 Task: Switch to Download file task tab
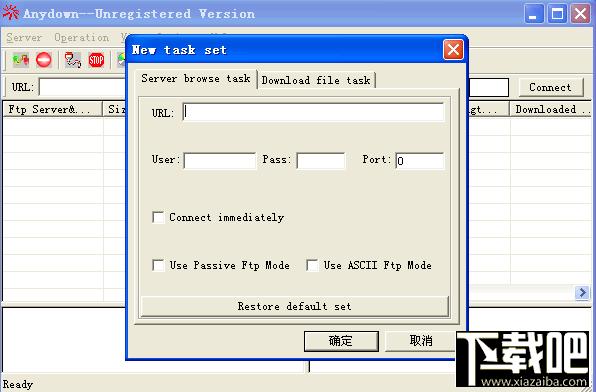point(316,80)
